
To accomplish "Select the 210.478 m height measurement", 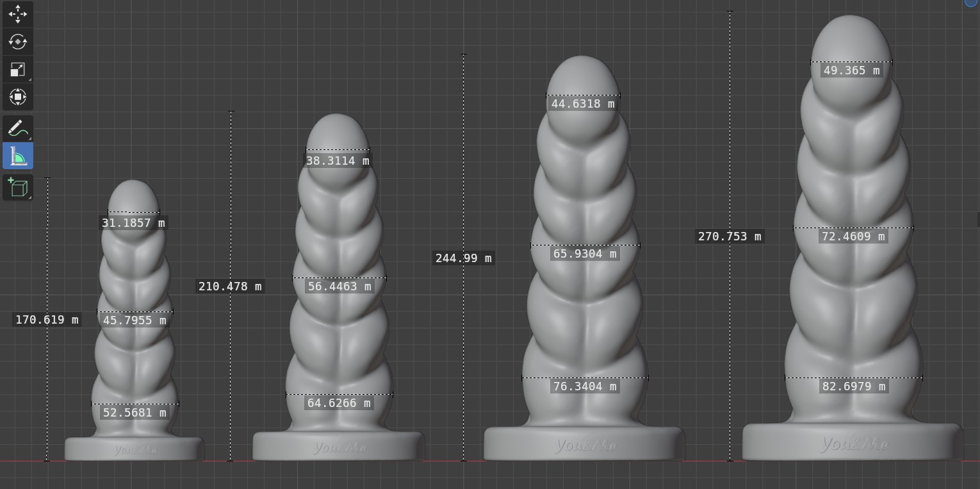I will pos(230,286).
